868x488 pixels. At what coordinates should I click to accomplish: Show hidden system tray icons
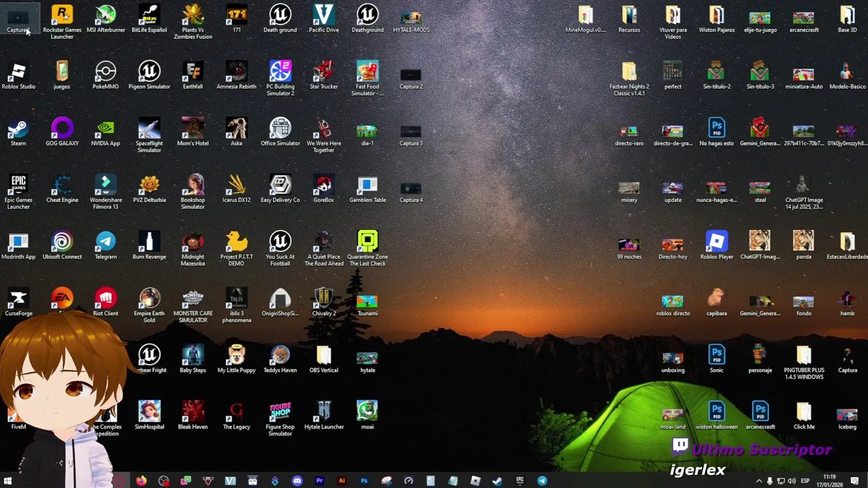point(759,481)
